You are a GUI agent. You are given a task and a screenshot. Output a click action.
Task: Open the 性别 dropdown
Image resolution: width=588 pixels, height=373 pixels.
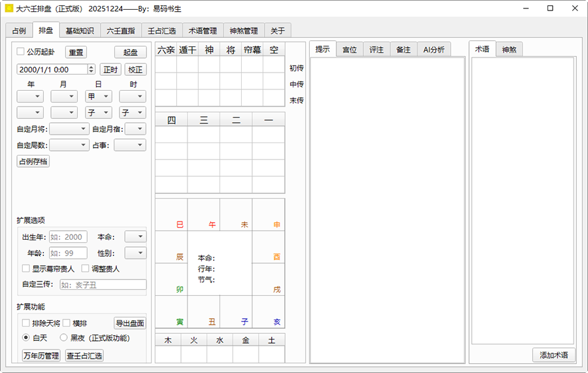coord(135,253)
